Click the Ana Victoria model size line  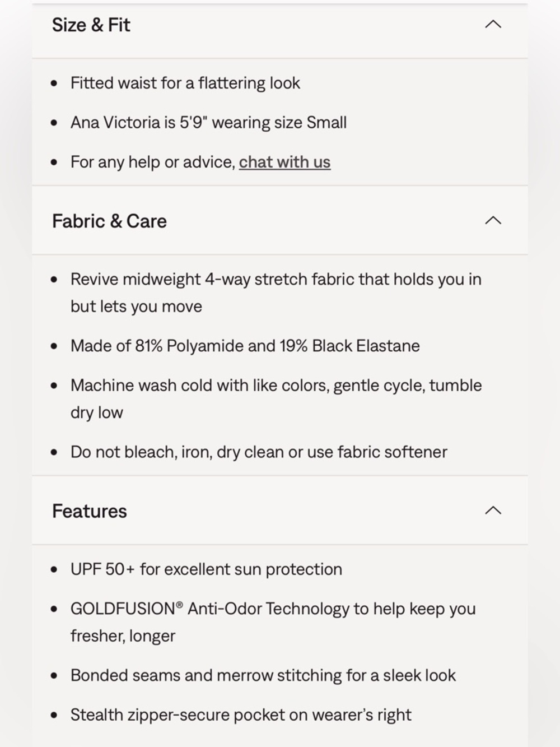coord(208,123)
